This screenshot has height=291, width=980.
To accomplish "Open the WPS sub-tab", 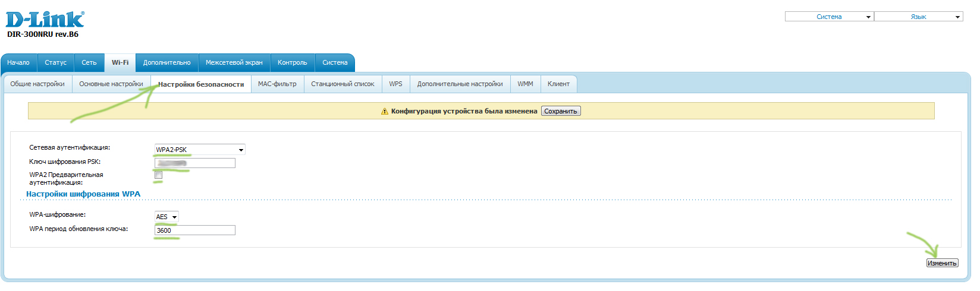I will coord(395,84).
